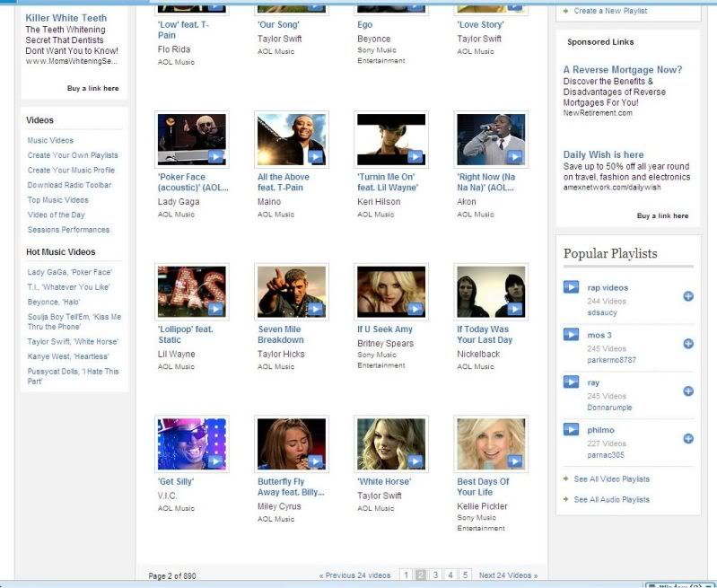Open the 'Get Silly' video thumbnail
Viewport: 717px width, 588px height.
click(x=191, y=443)
